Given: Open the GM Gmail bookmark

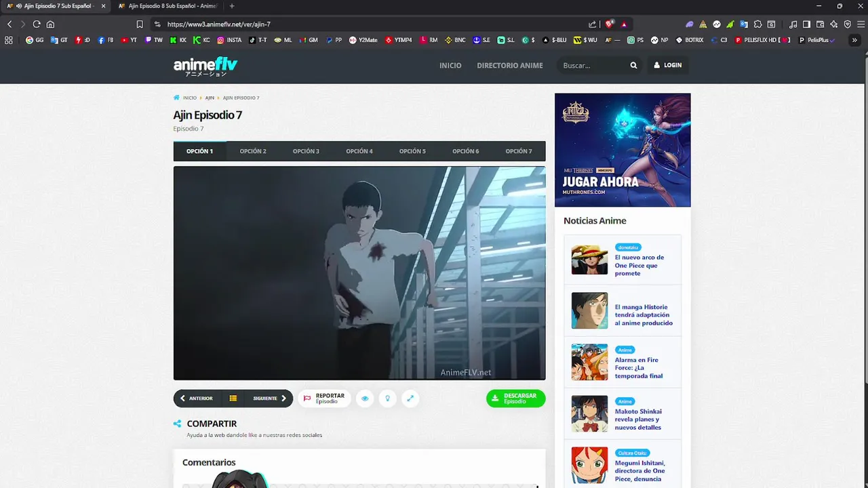Looking at the screenshot, I should tap(308, 40).
